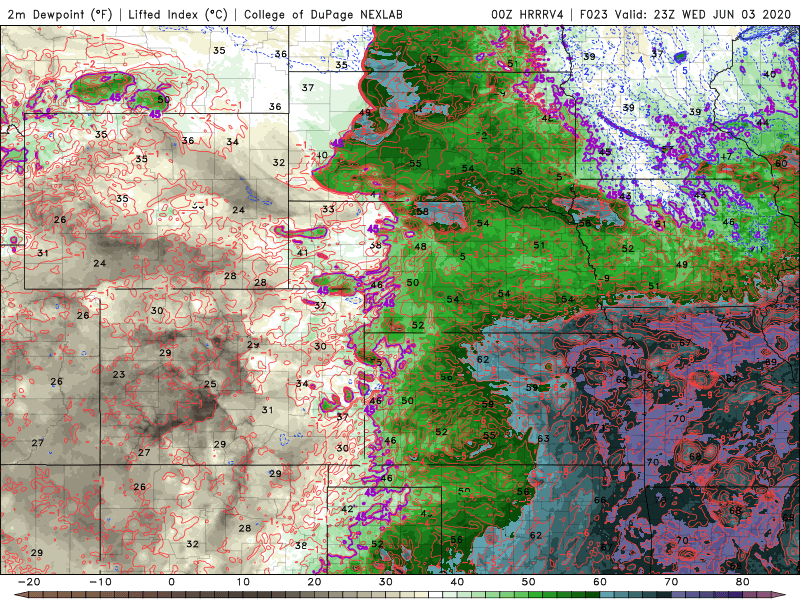Screen dimensions: 800x600
Task: Click the "College of DuPage NEXLAB" label
Action: pyautogui.click(x=323, y=14)
